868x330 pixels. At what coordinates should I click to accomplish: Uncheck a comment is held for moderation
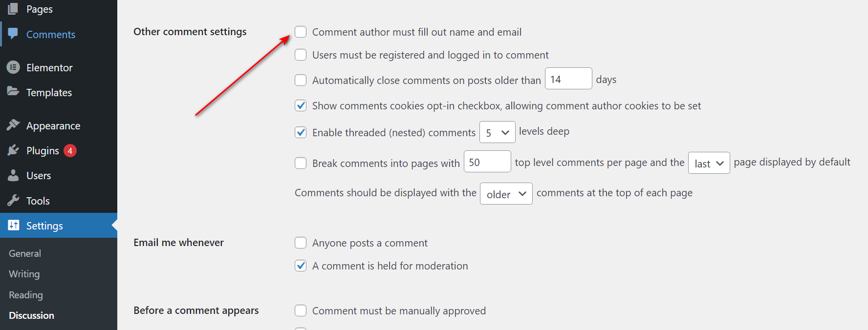point(301,266)
